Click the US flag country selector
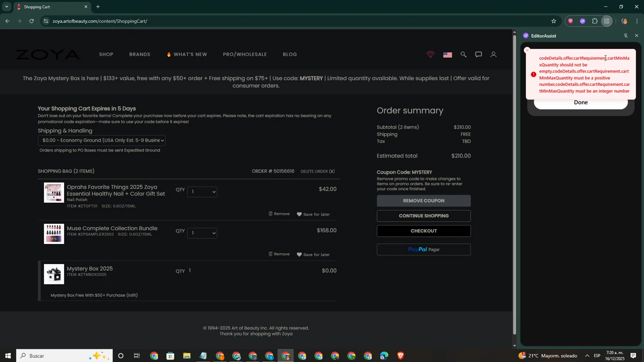Screen dimensions: 644x362 (x=447, y=55)
